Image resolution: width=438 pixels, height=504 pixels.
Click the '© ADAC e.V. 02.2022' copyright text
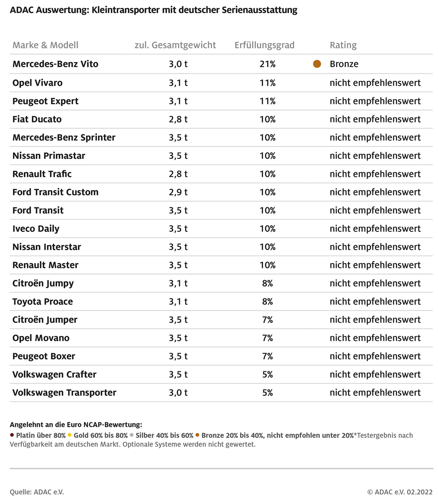[400, 492]
